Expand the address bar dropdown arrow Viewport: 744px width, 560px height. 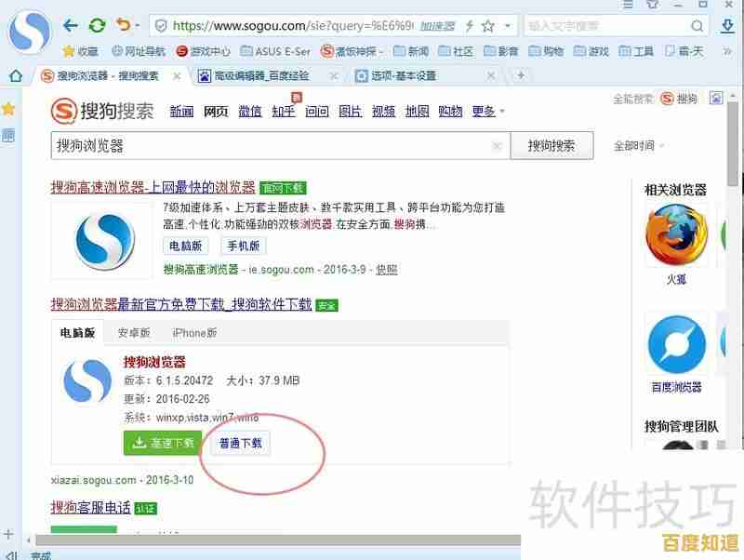click(507, 24)
